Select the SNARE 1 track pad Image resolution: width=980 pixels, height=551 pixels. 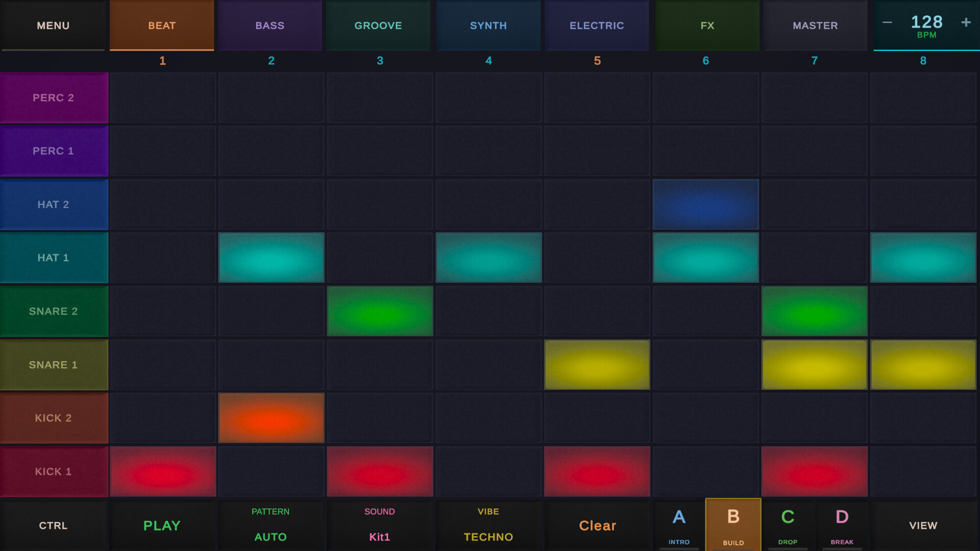click(54, 365)
